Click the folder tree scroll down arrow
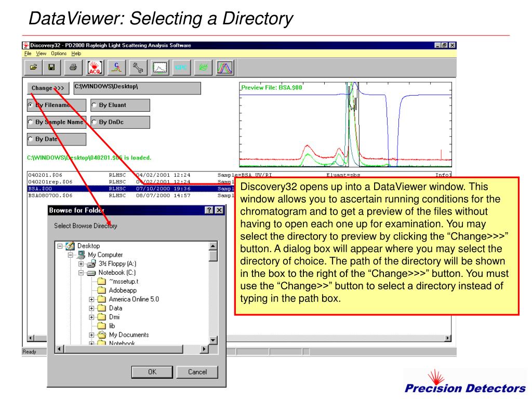 (x=213, y=340)
